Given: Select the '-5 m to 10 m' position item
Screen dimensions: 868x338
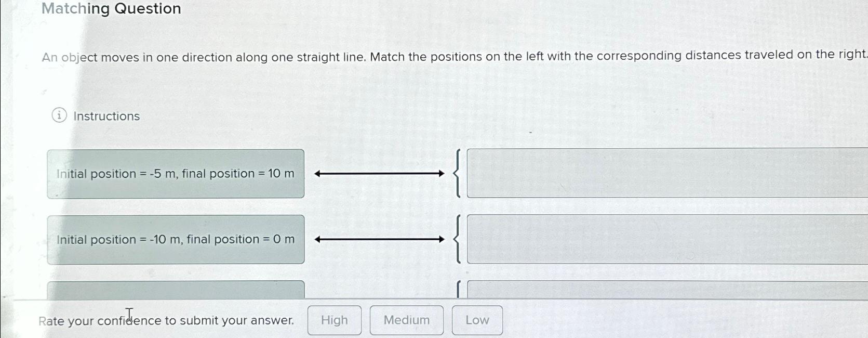Looking at the screenshot, I should pyautogui.click(x=176, y=173).
